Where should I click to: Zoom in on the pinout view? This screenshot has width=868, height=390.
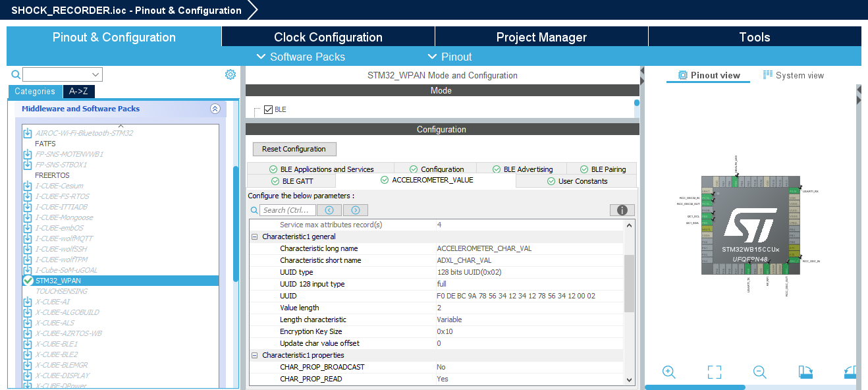coord(668,372)
